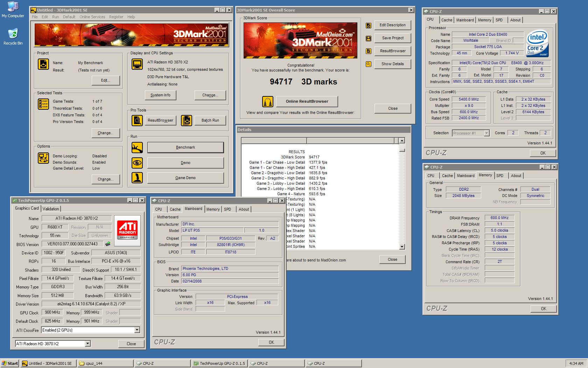Click the System Info button
The width and height of the screenshot is (588, 368).
click(x=160, y=95)
